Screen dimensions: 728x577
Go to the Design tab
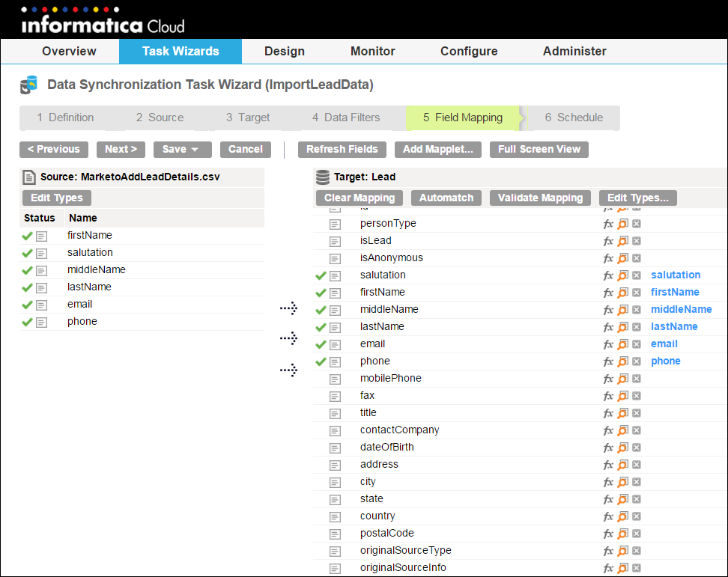click(285, 51)
